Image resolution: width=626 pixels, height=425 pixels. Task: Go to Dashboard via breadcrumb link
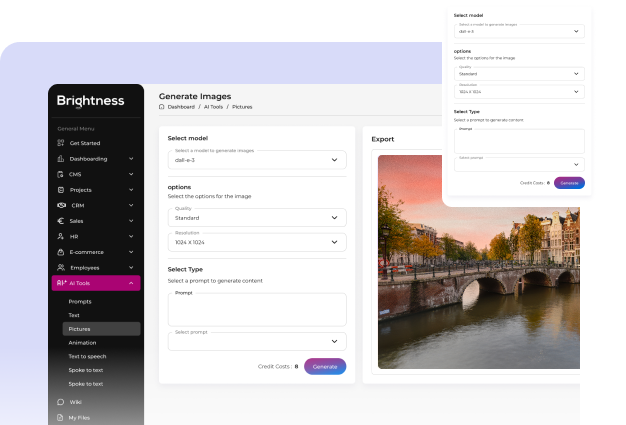[181, 106]
